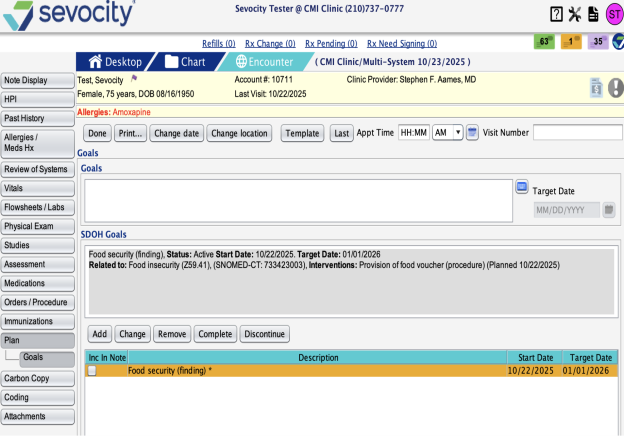This screenshot has width=624, height=436.
Task: Open the ST user profile avatar
Action: (x=613, y=14)
